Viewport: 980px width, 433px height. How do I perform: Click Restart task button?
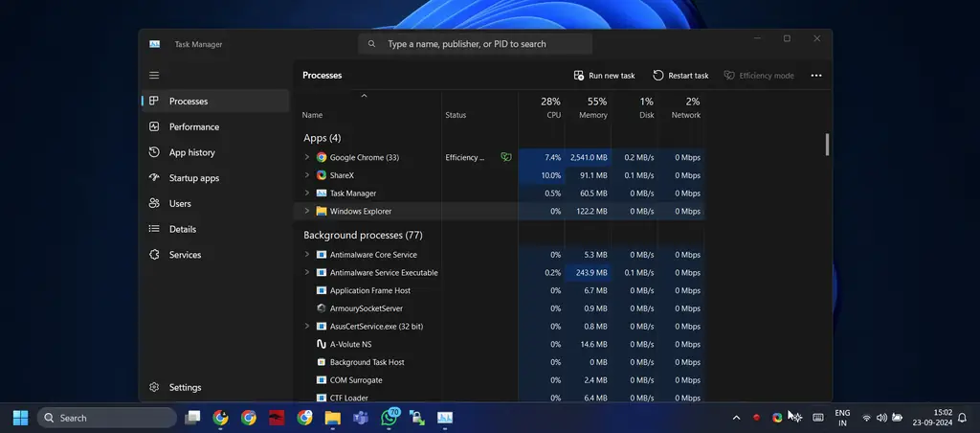point(680,76)
